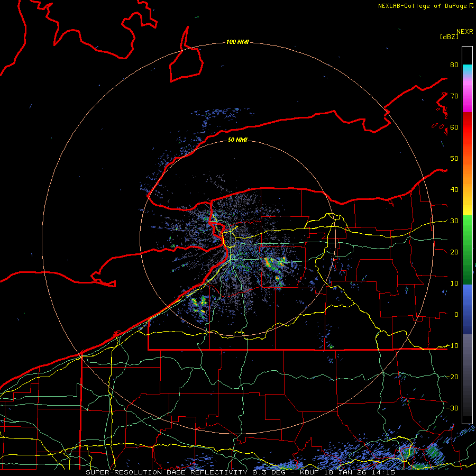Click the gray segment of the color bar

tap(467, 375)
